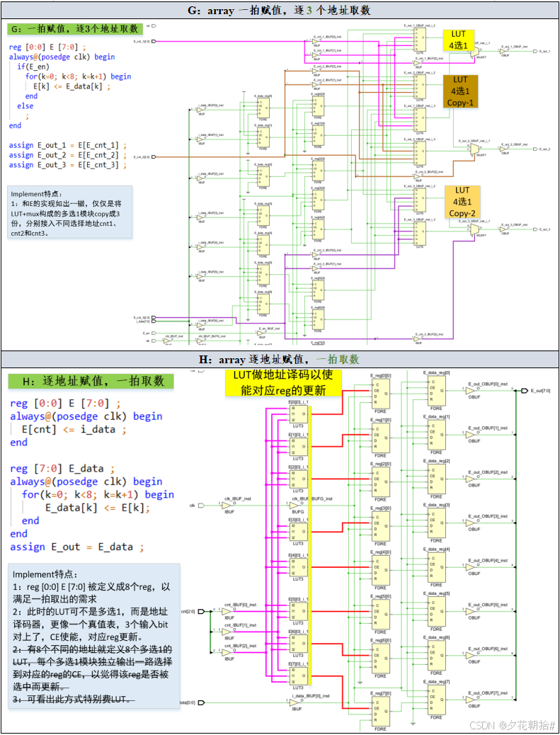Click the E_data_reg[4] FDRE in diagram H
The image size is (560, 735).
coord(436,566)
